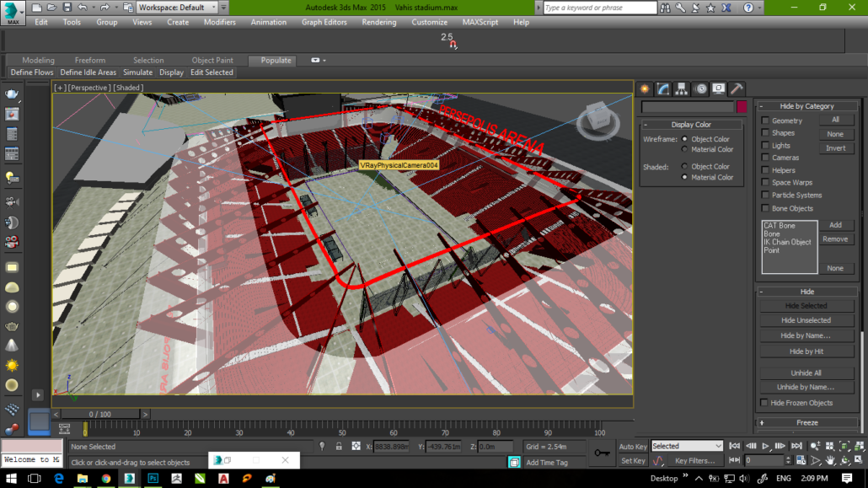Open the 3ds Max application menu
The width and height of the screenshot is (868, 488).
point(12,12)
